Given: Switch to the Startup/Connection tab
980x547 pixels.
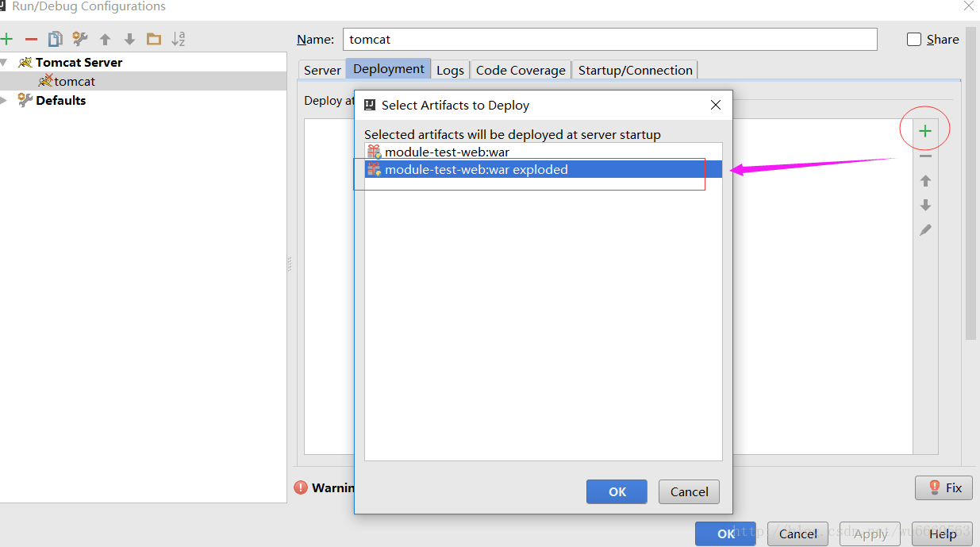Looking at the screenshot, I should pyautogui.click(x=635, y=69).
